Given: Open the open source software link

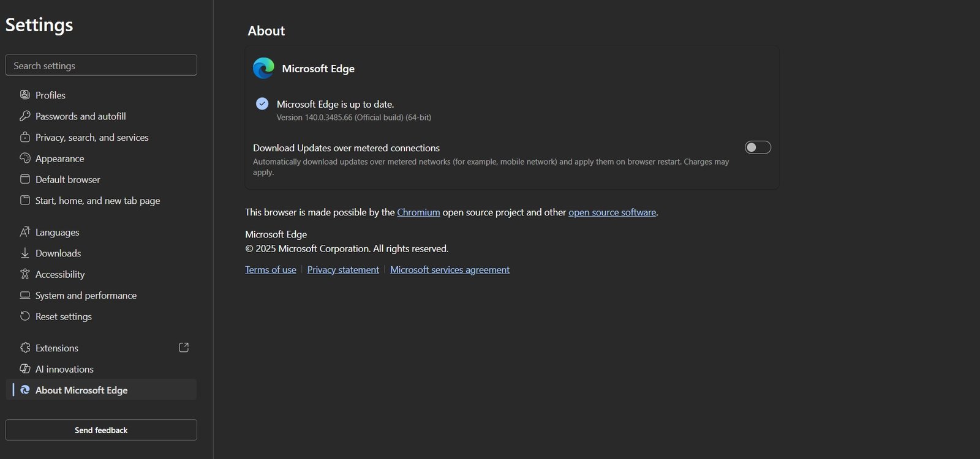Looking at the screenshot, I should click(x=612, y=212).
